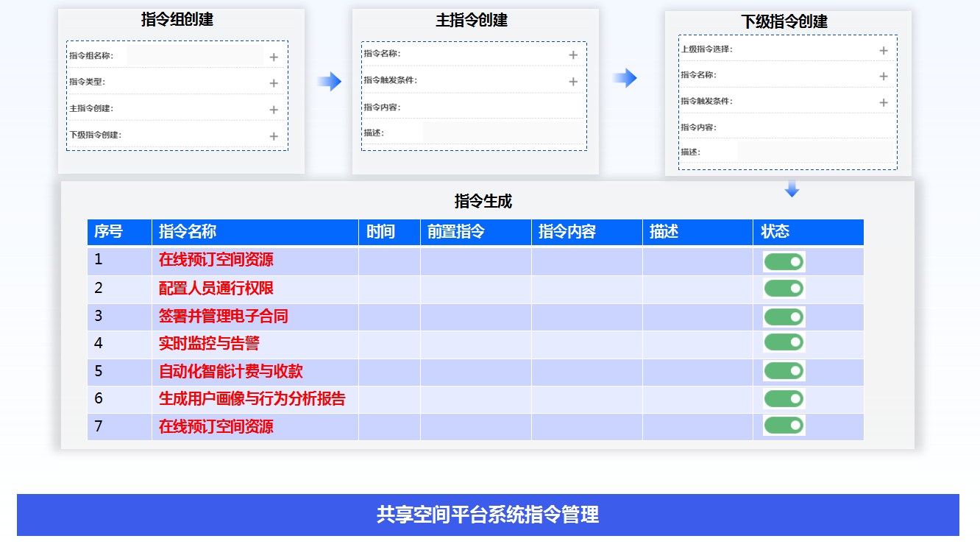Turn off status toggle for 实时监控与告警
The image size is (980, 547).
[x=784, y=342]
